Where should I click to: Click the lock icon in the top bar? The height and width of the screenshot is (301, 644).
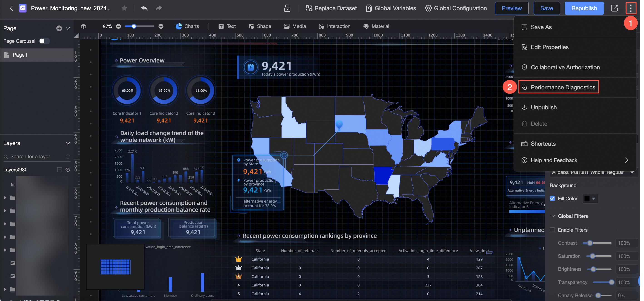coord(287,8)
